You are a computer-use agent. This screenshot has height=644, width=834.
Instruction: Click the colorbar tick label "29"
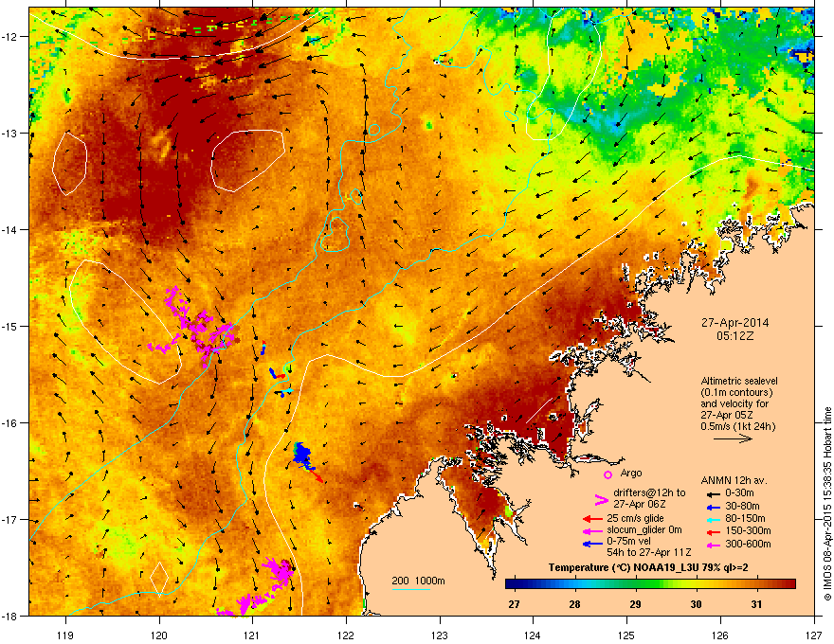(635, 604)
